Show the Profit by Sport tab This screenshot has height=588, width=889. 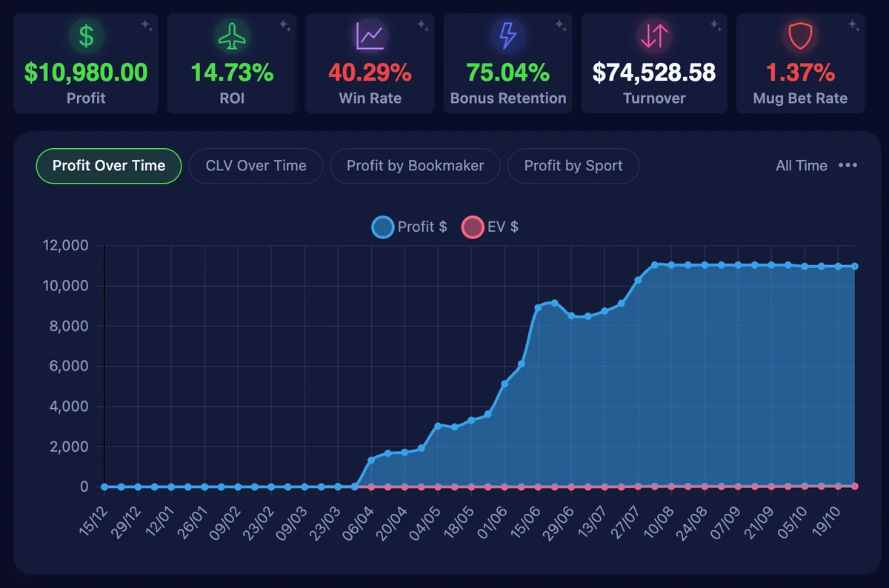tap(573, 166)
